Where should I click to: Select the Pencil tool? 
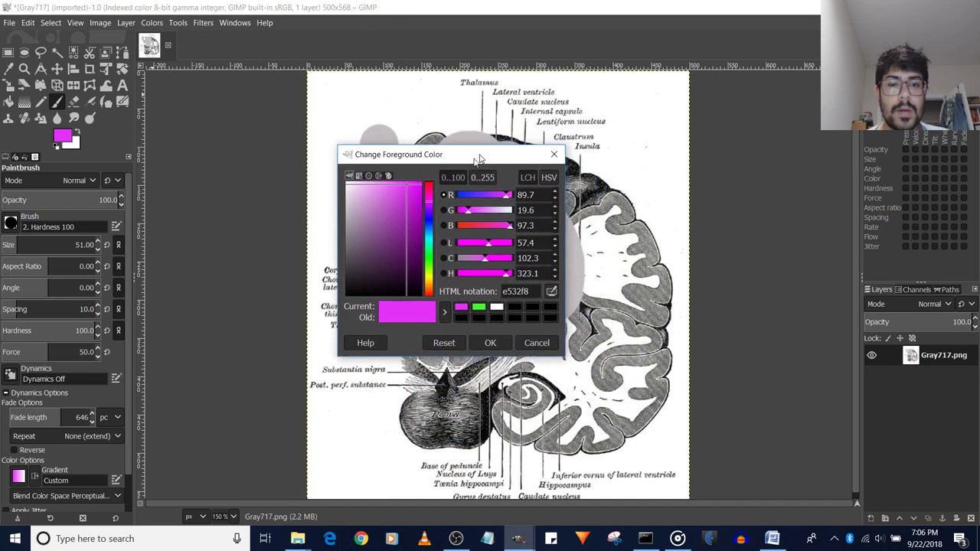pos(41,101)
